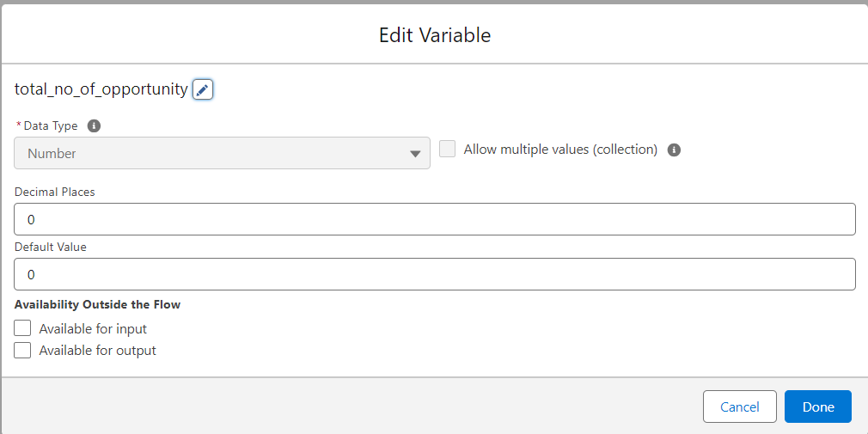Click the 'Available for output' label text
Image resolution: width=868 pixels, height=434 pixels.
(x=97, y=350)
